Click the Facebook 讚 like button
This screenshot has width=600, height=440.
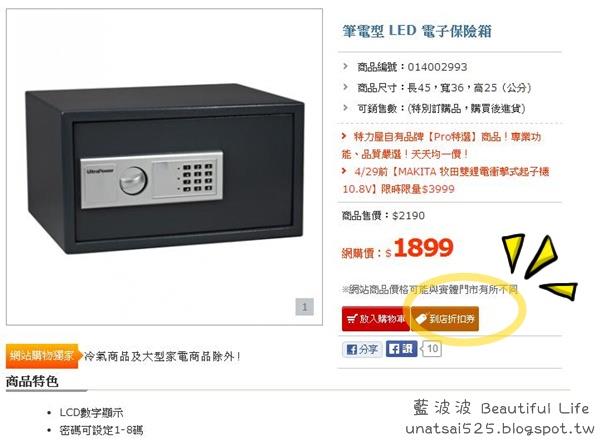click(401, 349)
